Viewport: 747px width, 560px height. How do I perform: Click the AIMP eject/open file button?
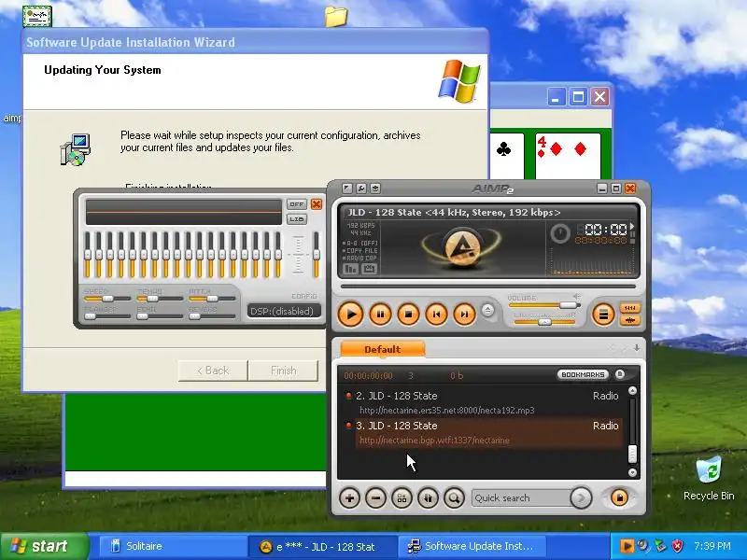487,311
